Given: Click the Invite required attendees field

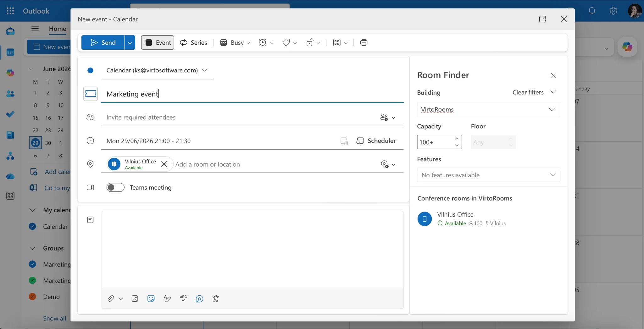Looking at the screenshot, I should 239,117.
